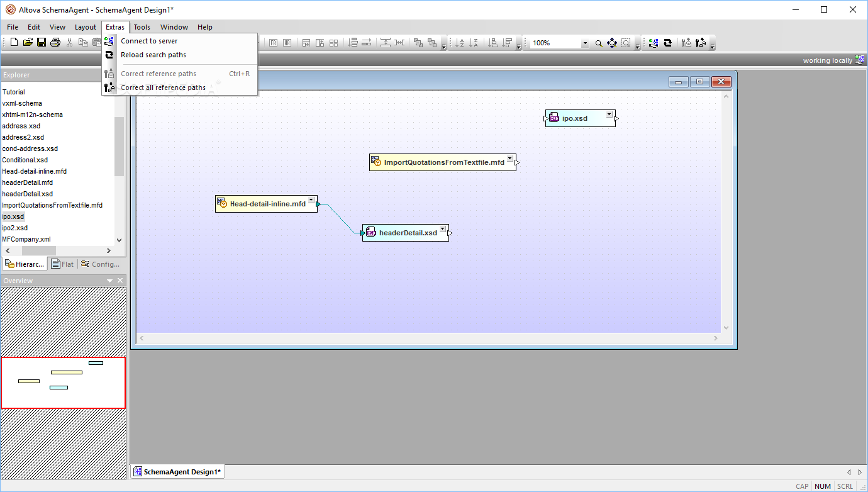Image resolution: width=868 pixels, height=492 pixels.
Task: Click the Print toolbar icon
Action: (55, 43)
